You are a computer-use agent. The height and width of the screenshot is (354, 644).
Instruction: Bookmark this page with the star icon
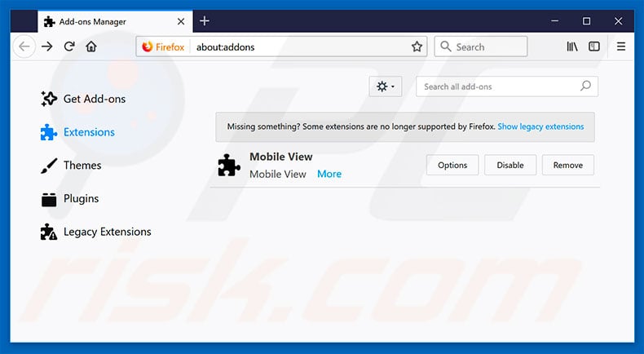tap(417, 46)
